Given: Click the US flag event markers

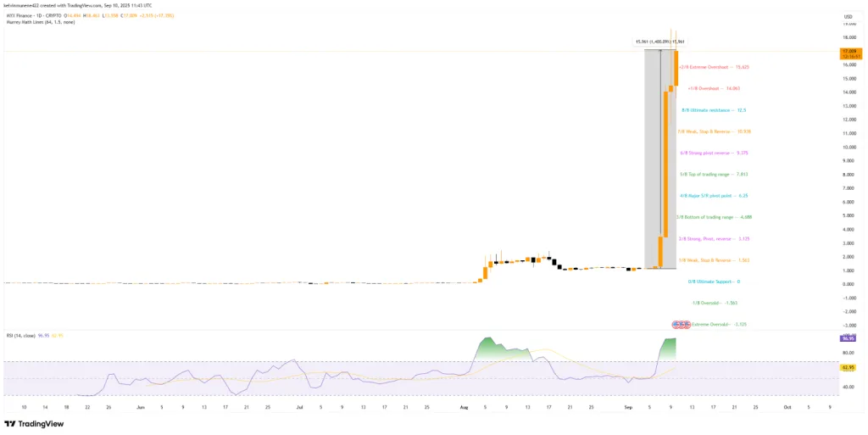Looking at the screenshot, I should tap(681, 324).
